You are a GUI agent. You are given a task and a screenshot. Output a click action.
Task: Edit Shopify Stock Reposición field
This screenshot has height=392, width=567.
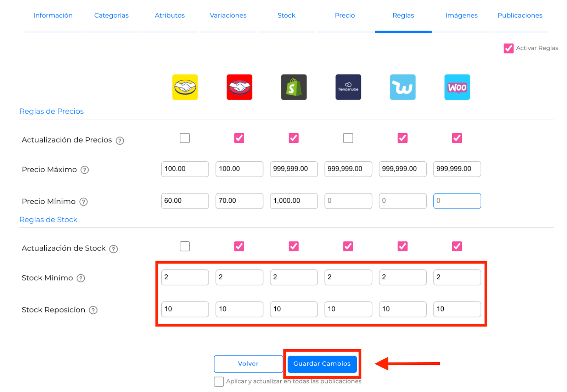pyautogui.click(x=294, y=309)
